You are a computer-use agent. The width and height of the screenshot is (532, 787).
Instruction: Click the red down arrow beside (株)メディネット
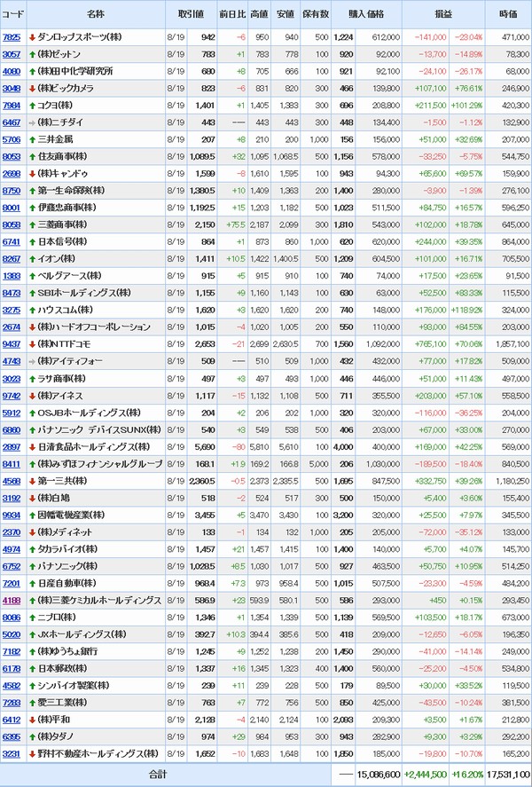33,532
